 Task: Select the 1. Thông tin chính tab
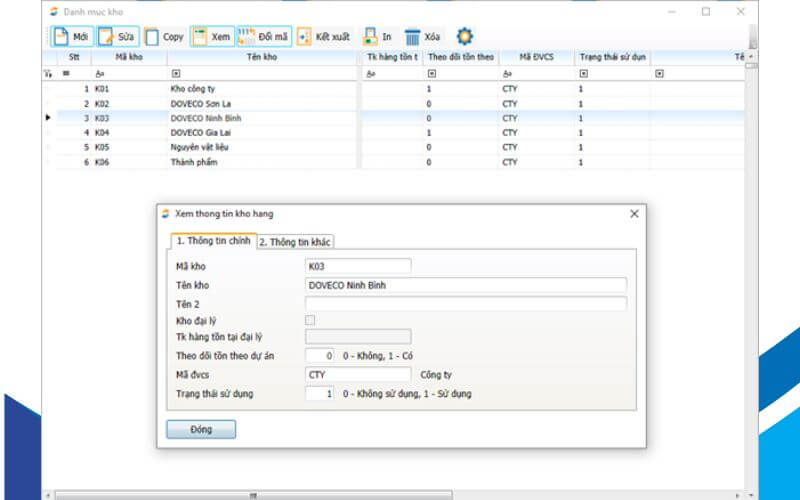pyautogui.click(x=212, y=241)
